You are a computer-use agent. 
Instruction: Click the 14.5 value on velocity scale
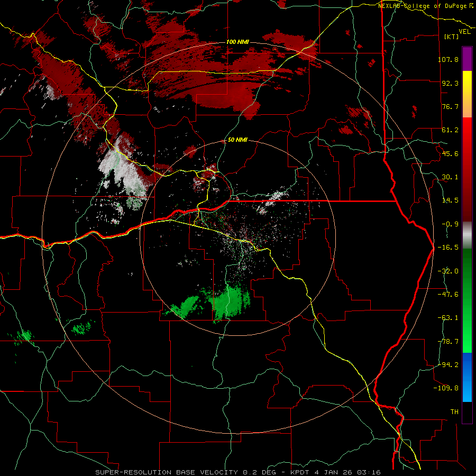point(450,200)
